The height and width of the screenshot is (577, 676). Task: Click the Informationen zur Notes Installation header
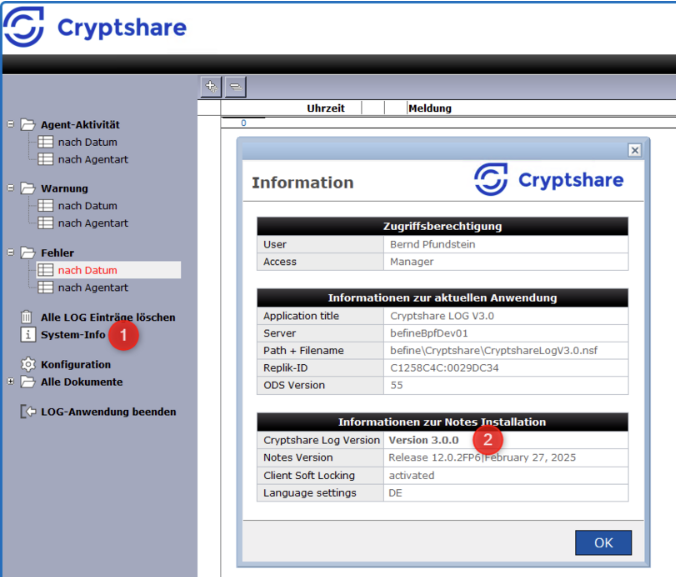click(442, 422)
